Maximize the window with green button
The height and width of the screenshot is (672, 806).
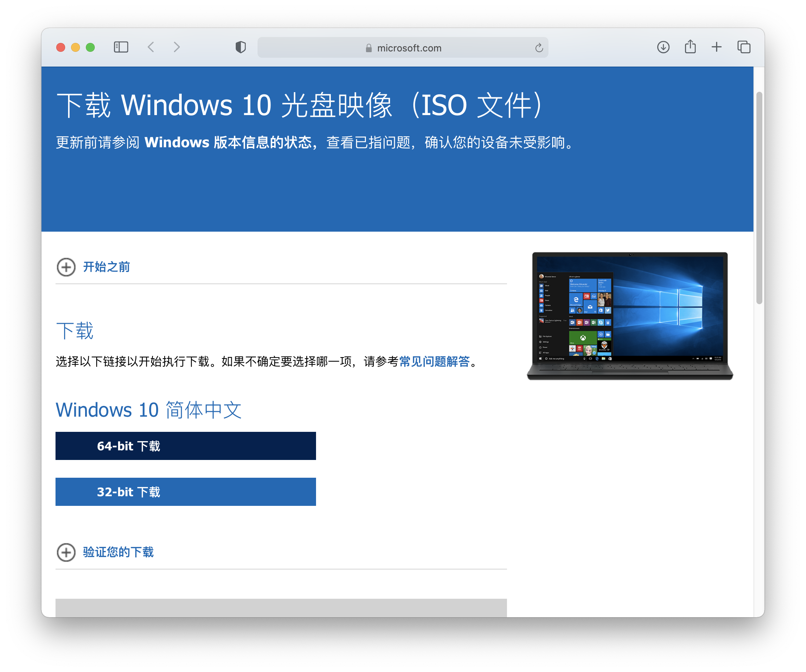tap(90, 47)
